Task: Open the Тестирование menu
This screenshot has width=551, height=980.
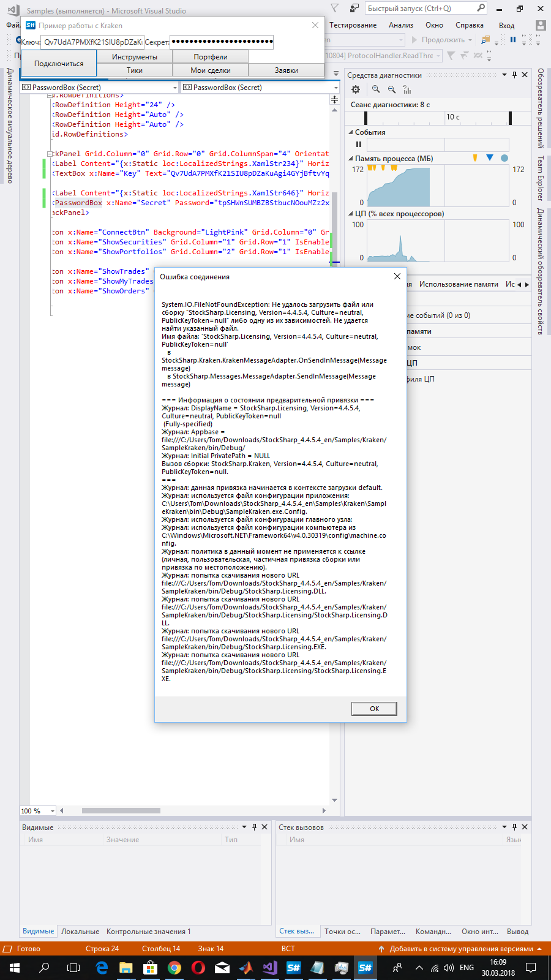Action: tap(353, 25)
